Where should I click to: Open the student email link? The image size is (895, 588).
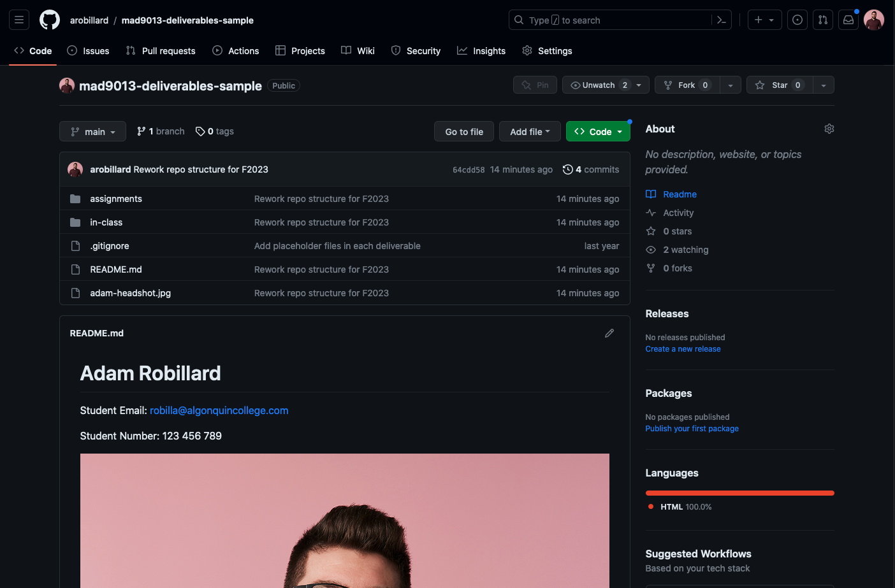(x=219, y=410)
